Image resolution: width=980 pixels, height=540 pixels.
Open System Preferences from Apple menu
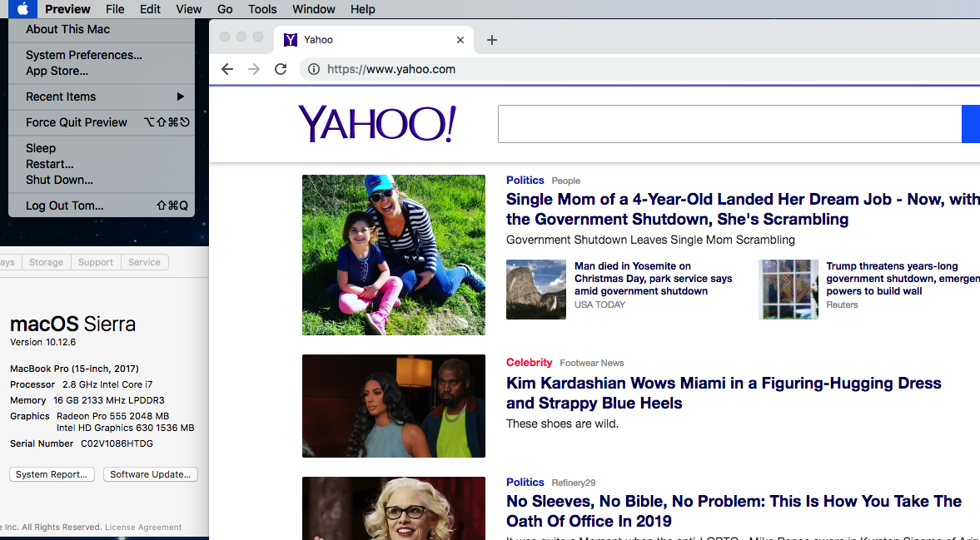102,55
